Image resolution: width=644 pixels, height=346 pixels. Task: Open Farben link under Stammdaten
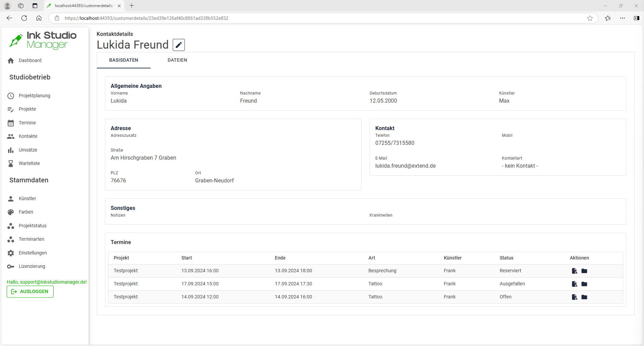point(26,212)
